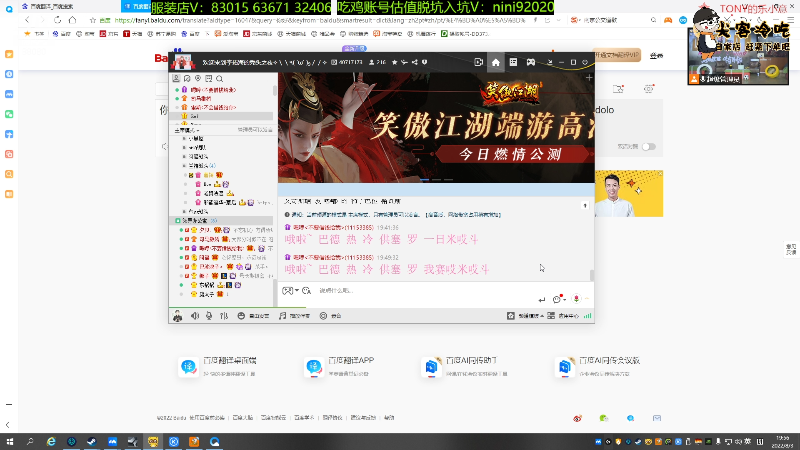Click the live video icon in YY title bar
Image resolution: width=800 pixels, height=450 pixels.
[478, 62]
